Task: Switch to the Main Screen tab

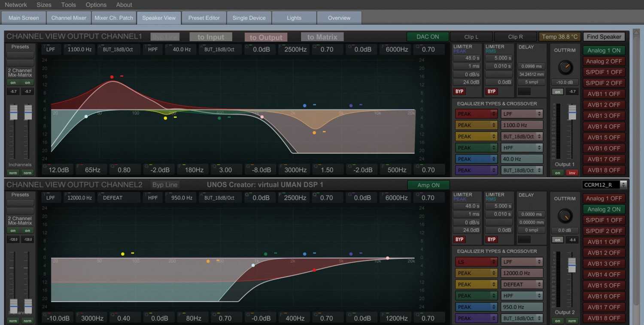Action: tap(24, 18)
